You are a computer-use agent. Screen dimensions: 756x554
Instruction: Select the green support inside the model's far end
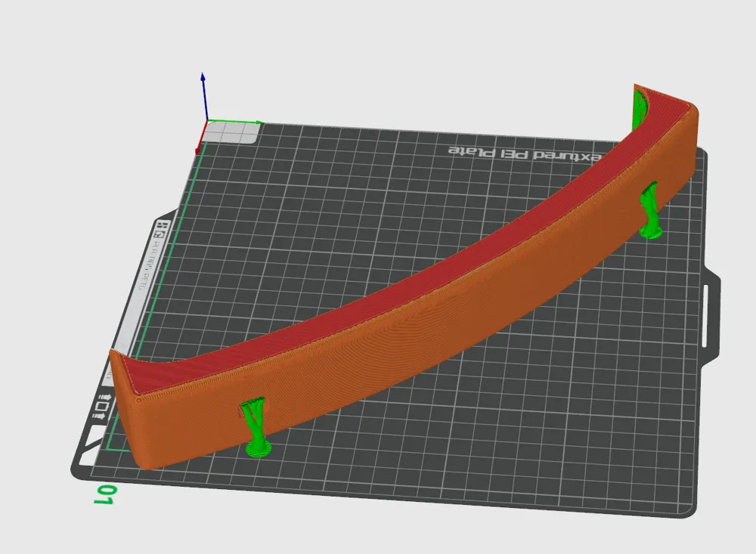tap(640, 109)
